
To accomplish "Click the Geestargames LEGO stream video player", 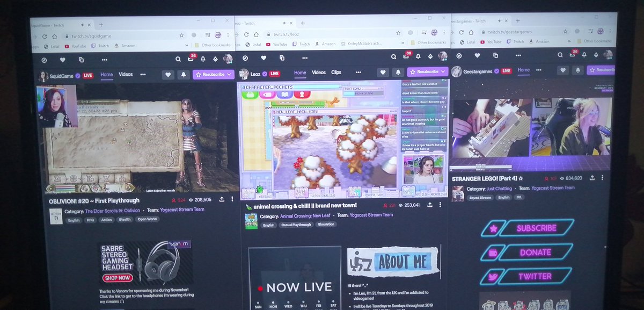I will [531, 126].
